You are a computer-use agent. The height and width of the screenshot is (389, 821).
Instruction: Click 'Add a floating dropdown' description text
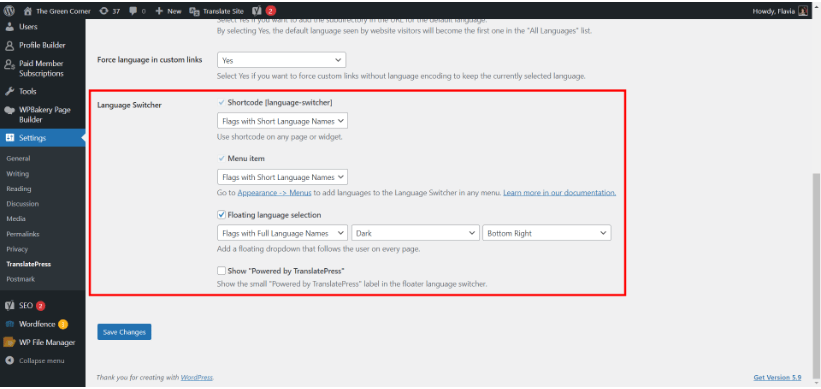(x=318, y=249)
